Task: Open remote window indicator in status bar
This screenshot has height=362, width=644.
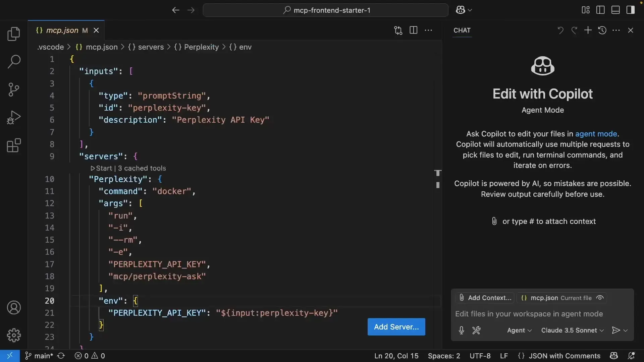Action: point(10,356)
